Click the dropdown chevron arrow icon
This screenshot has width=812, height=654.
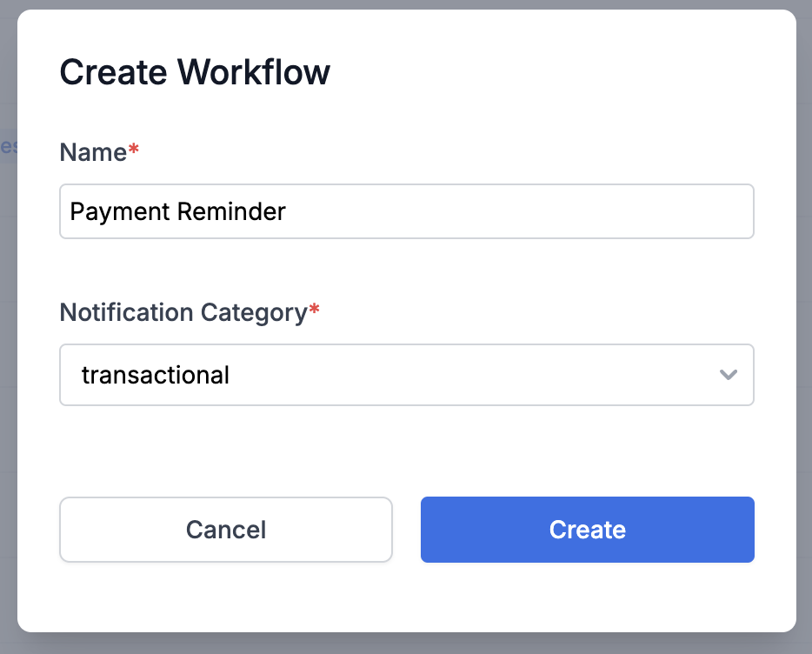[x=729, y=375]
